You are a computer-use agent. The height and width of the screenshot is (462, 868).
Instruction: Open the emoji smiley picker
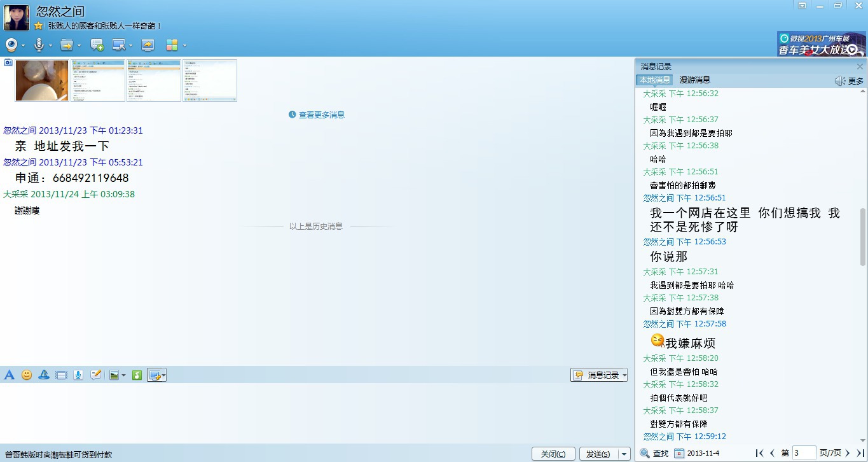click(x=27, y=375)
